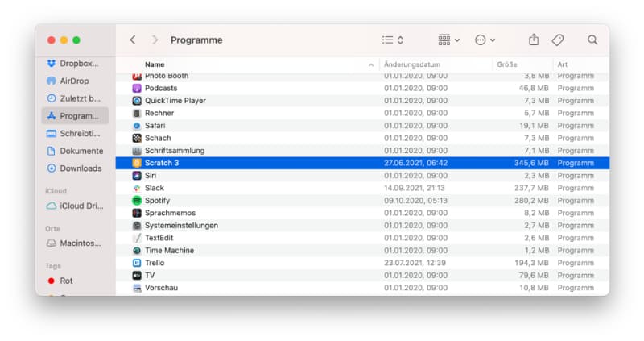Click the size value 194,3 MB
The width and height of the screenshot is (644, 341).
(x=531, y=263)
